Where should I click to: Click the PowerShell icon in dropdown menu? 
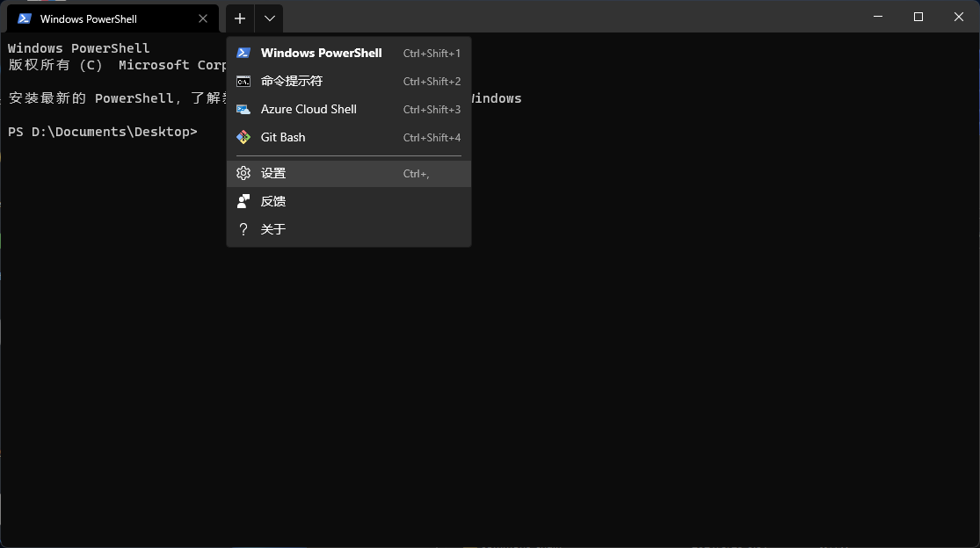click(x=243, y=53)
